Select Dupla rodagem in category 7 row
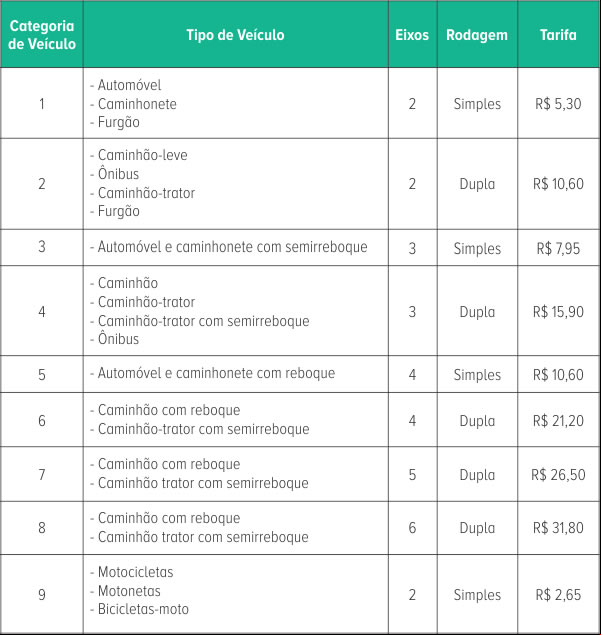The height and width of the screenshot is (635, 601). click(477, 475)
